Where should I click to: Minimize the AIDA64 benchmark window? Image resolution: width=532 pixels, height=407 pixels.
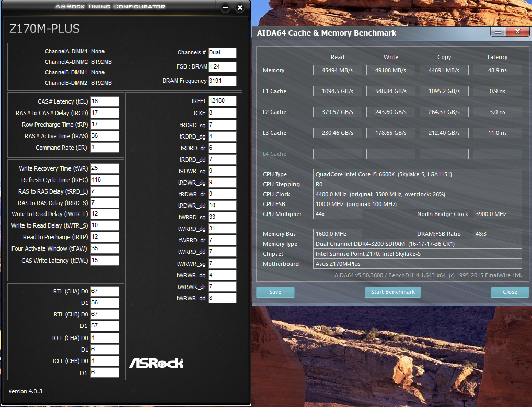pyautogui.click(x=498, y=32)
